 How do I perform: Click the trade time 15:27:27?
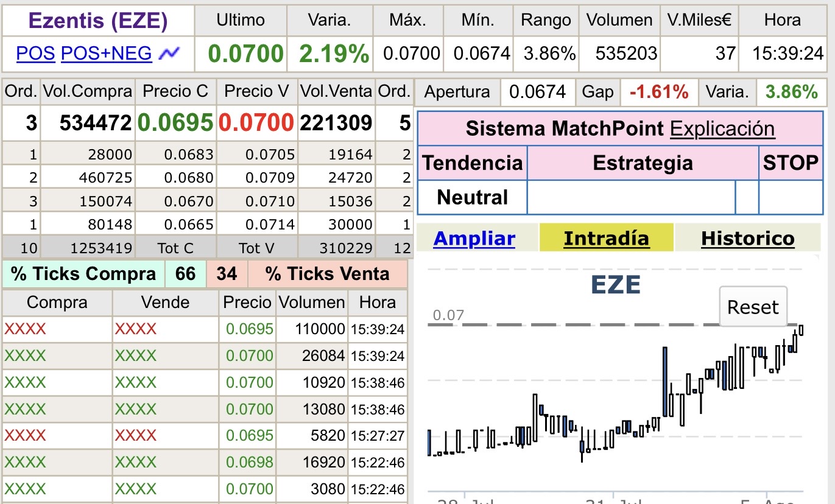378,436
